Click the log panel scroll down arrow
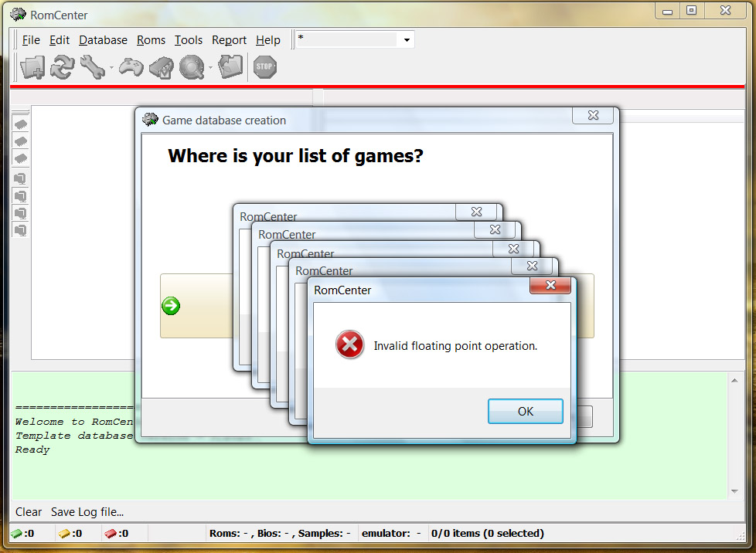The height and width of the screenshot is (553, 756). pyautogui.click(x=735, y=491)
